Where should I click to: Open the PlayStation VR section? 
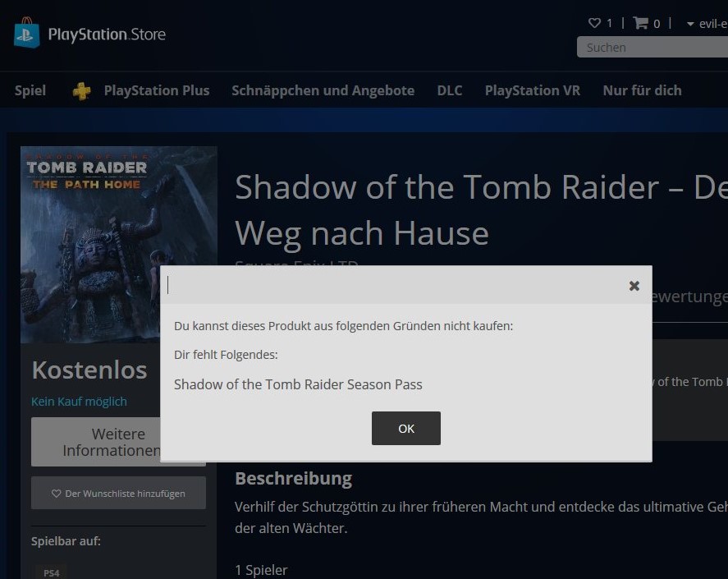pyautogui.click(x=532, y=90)
